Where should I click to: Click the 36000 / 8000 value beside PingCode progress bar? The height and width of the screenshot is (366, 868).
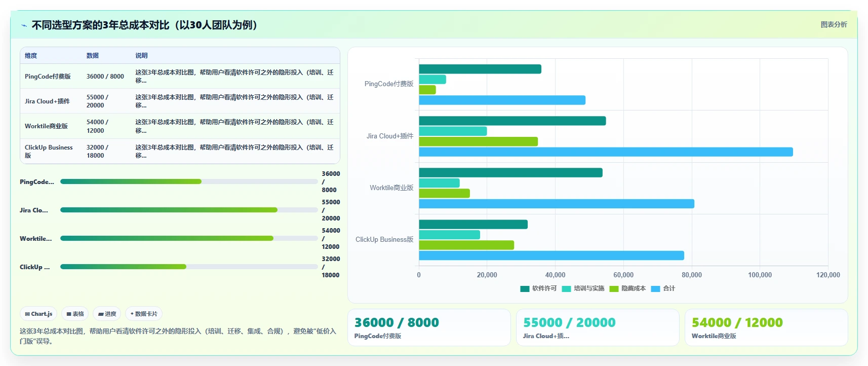pos(331,181)
